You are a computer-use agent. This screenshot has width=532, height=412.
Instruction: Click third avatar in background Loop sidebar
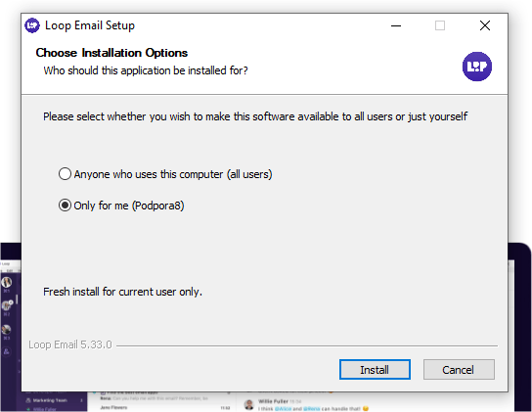click(x=7, y=330)
